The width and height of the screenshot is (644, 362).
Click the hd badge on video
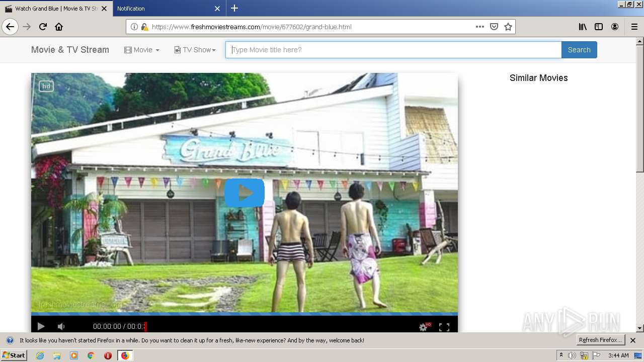[46, 86]
